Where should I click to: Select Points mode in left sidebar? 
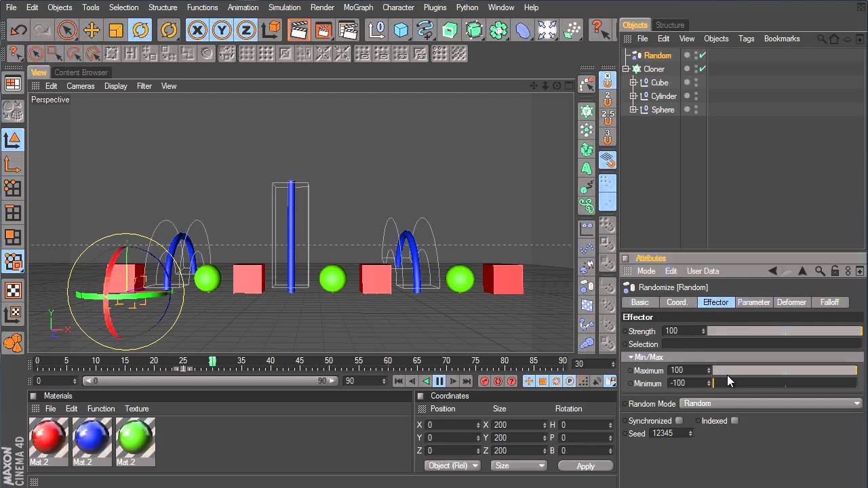click(13, 188)
